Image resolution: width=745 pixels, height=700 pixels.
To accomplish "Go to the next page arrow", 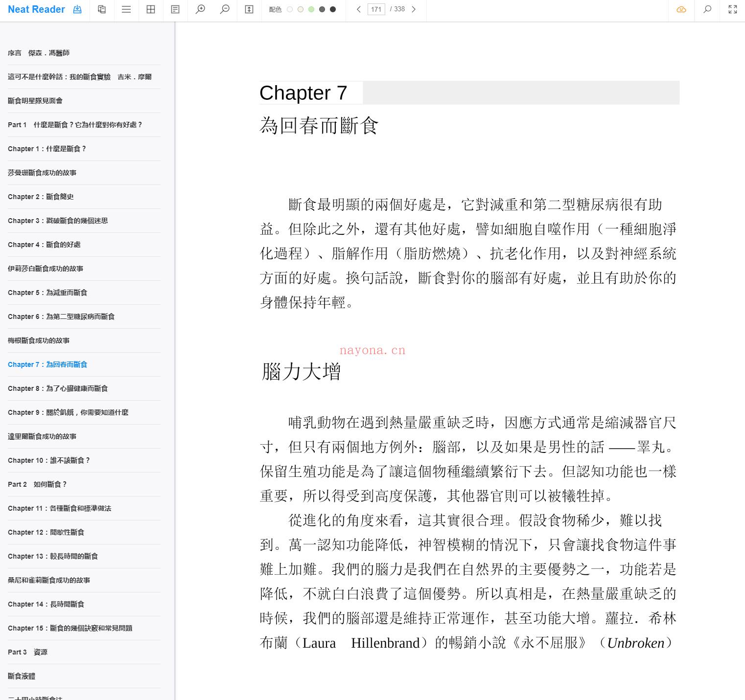I will point(414,9).
